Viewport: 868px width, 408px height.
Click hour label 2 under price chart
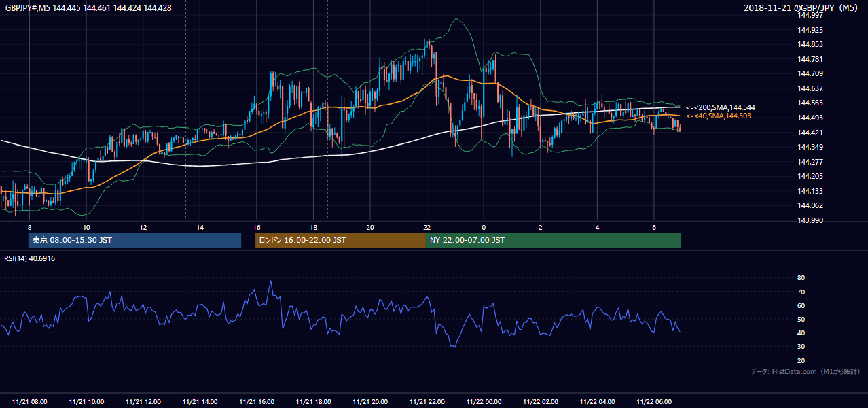[541, 227]
